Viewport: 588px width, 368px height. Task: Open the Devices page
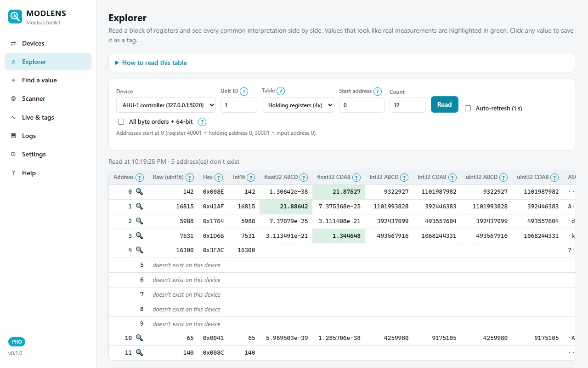48,43
